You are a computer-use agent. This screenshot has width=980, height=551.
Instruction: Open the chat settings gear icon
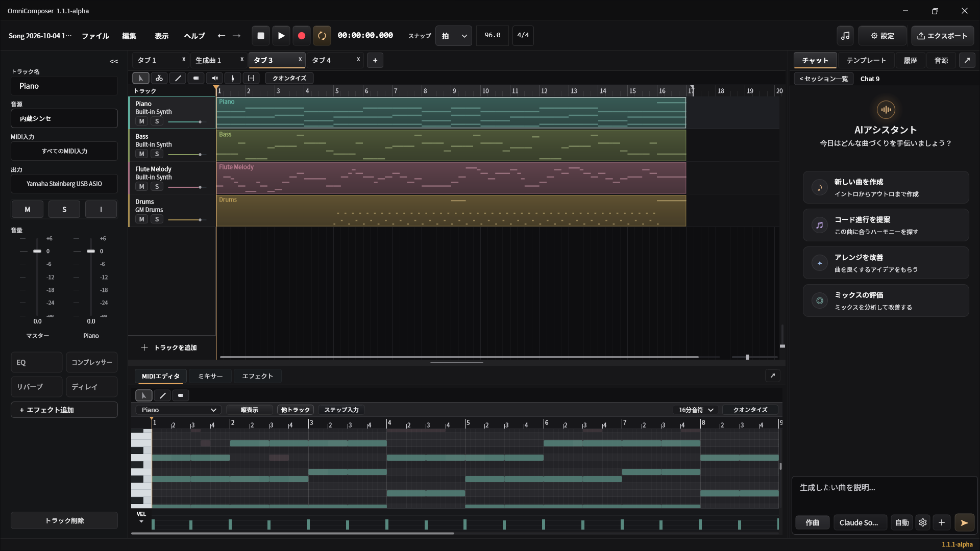pos(923,522)
